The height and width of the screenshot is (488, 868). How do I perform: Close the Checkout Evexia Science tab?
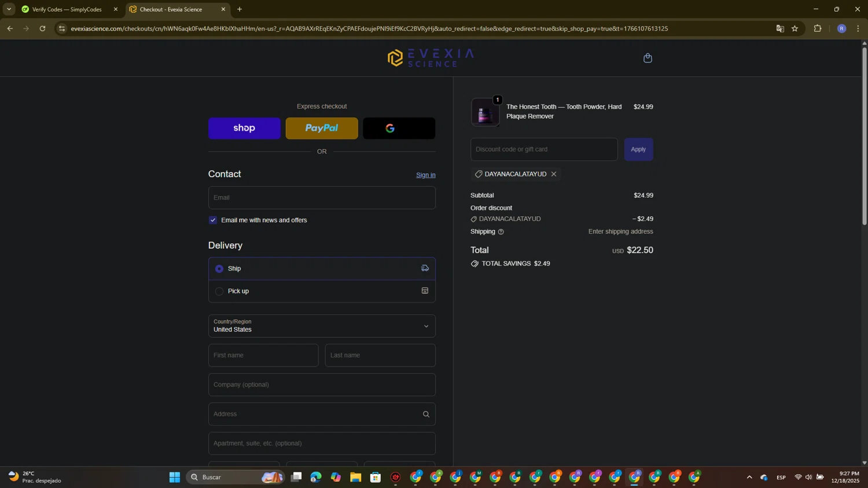coord(223,9)
